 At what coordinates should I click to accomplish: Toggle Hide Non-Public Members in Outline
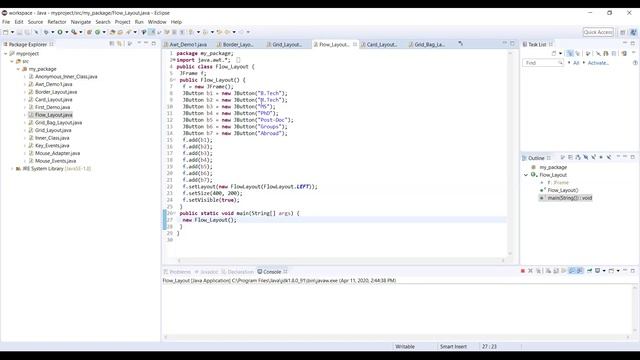click(x=601, y=158)
